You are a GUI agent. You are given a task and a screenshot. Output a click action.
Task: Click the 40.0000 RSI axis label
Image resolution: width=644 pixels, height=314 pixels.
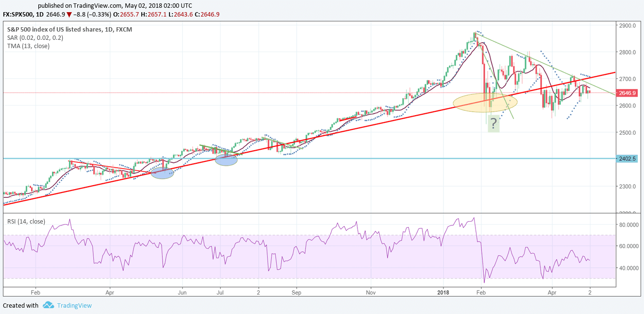point(629,268)
